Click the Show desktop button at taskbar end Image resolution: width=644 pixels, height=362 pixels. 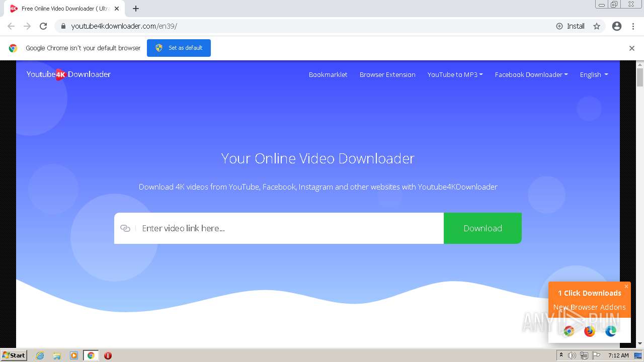click(638, 355)
